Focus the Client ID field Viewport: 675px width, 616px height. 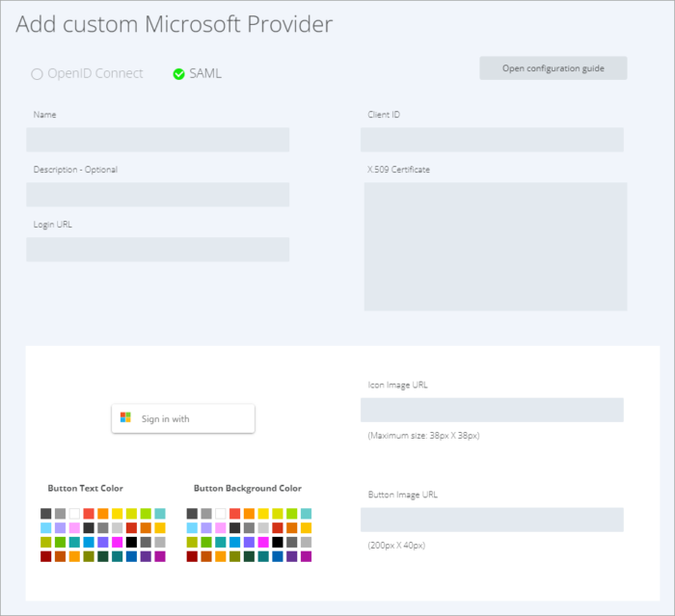pos(492,140)
